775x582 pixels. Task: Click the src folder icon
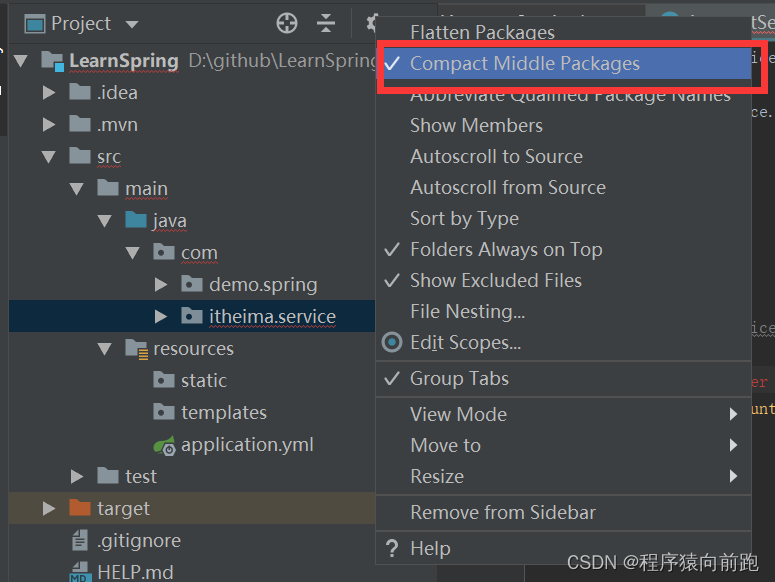(x=80, y=156)
